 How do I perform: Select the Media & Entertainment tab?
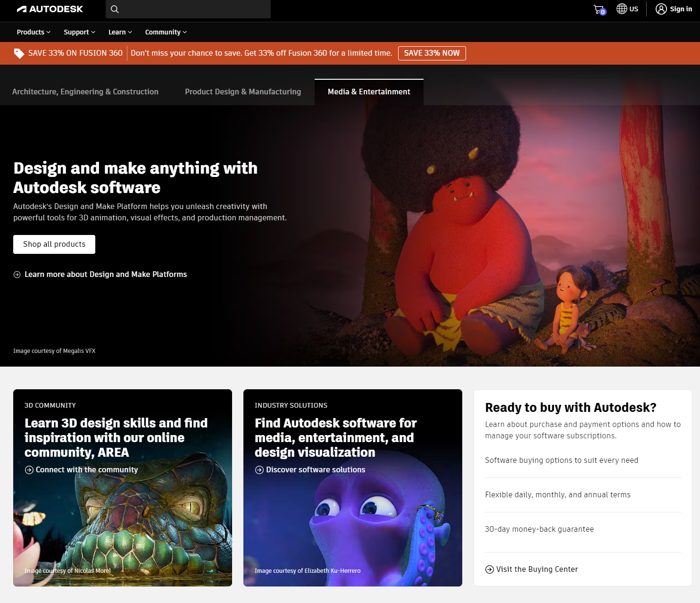point(369,92)
